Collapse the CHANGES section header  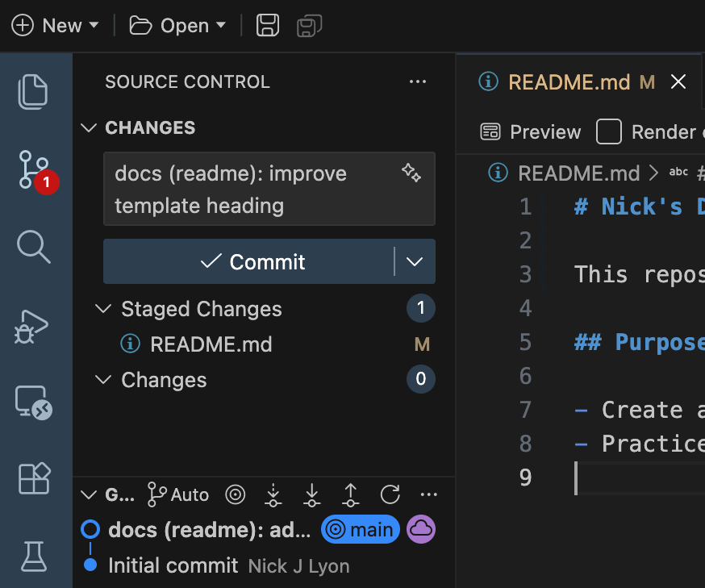[x=88, y=128]
